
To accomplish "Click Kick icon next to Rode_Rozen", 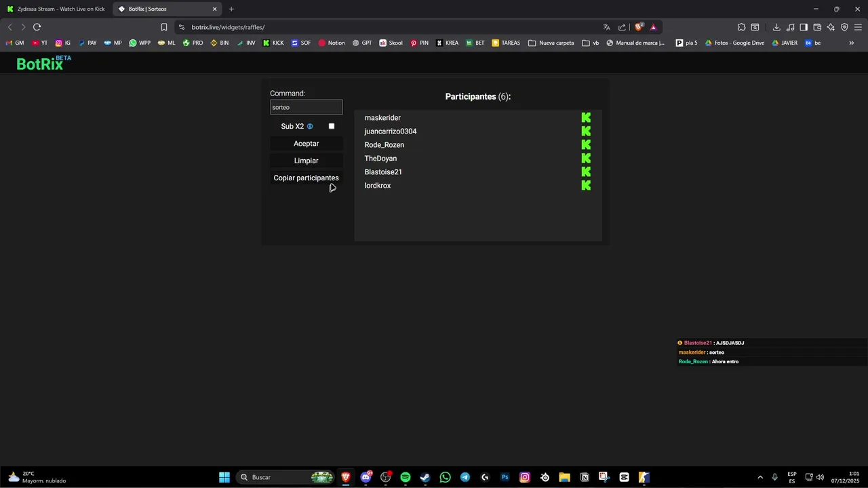I will point(586,145).
